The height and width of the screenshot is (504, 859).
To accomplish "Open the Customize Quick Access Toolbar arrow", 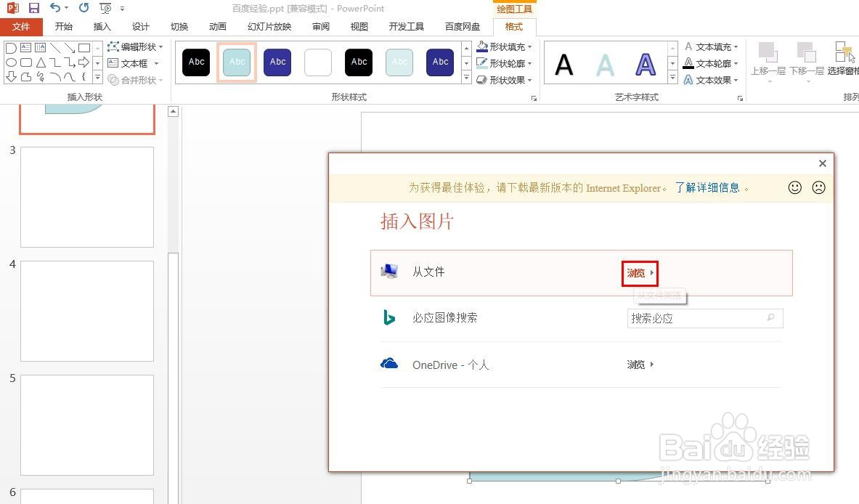I will coord(122,9).
